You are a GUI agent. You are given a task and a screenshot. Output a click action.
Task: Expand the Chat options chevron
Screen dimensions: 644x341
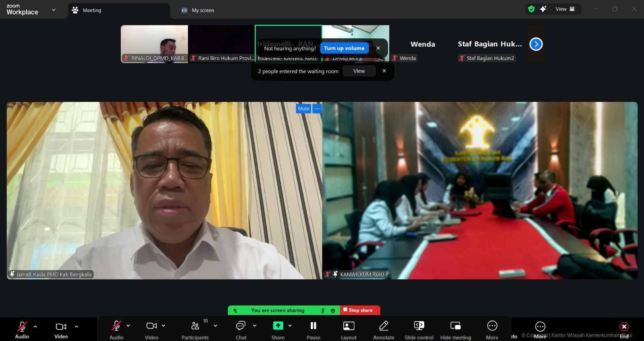(254, 326)
